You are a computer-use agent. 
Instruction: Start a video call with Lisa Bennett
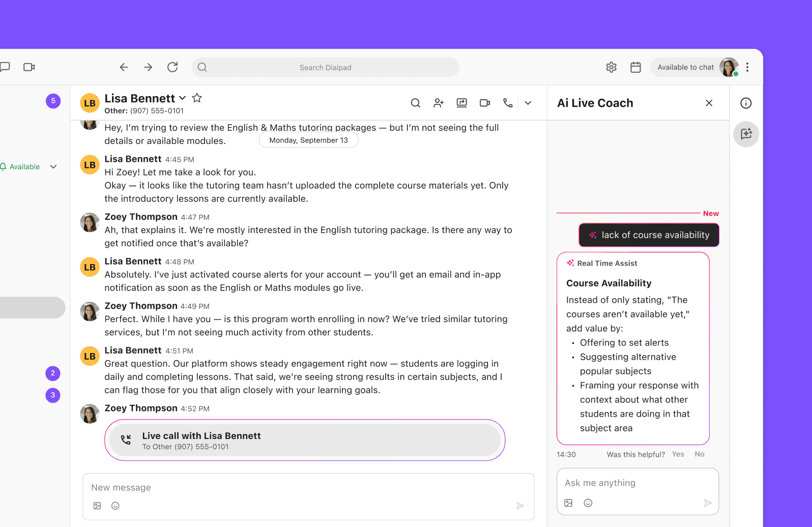pos(484,103)
